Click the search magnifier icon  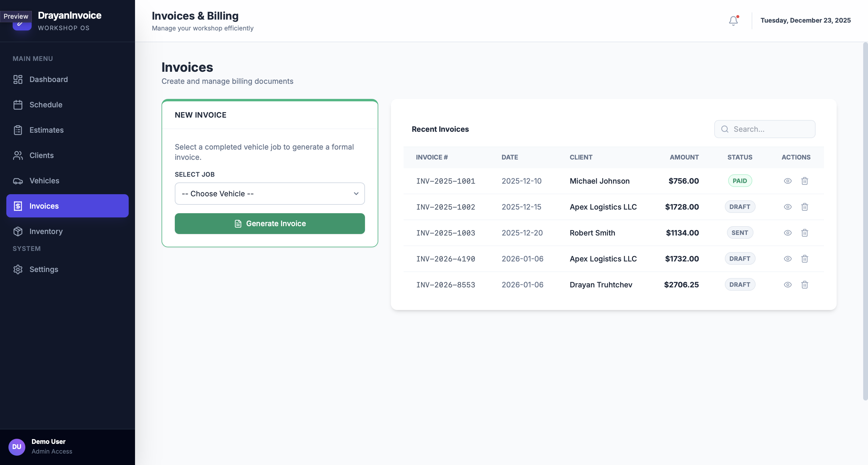725,129
